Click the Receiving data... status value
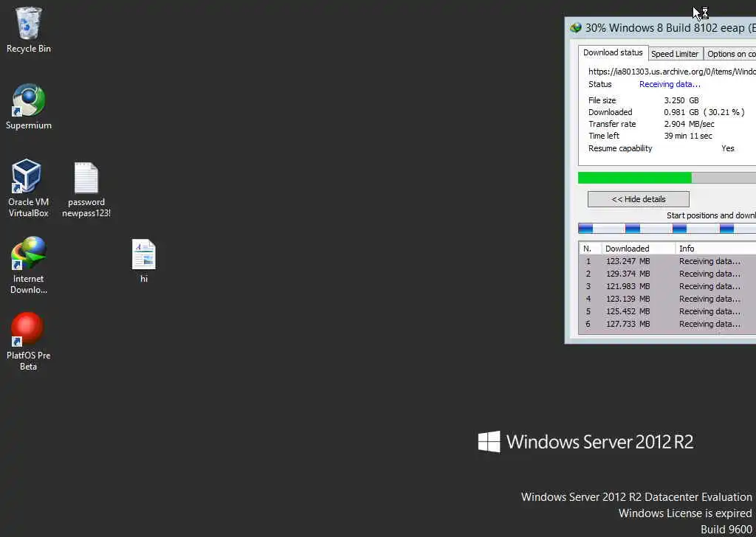Screen dimensions: 756x537 670,84
